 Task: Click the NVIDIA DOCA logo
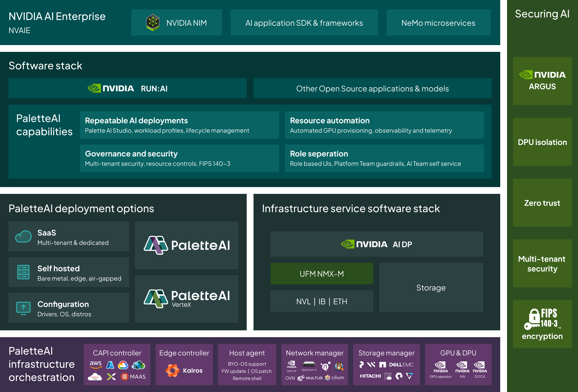coord(480,367)
